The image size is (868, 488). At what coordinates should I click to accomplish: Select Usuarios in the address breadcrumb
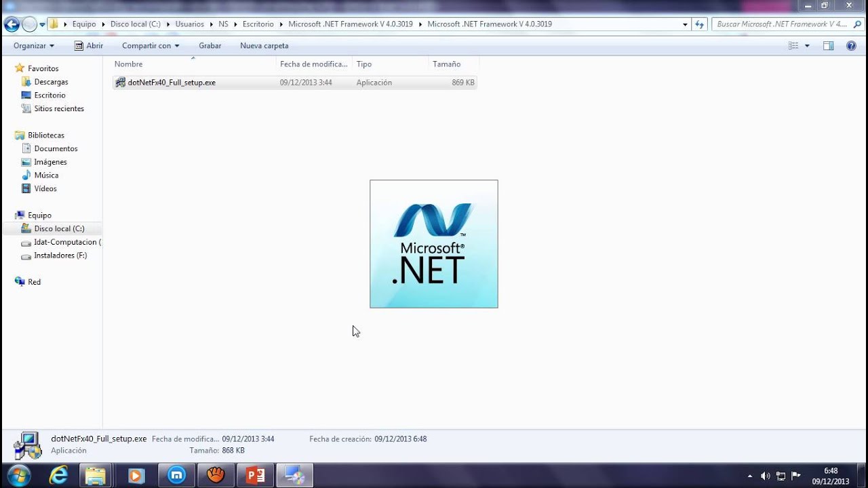[189, 24]
